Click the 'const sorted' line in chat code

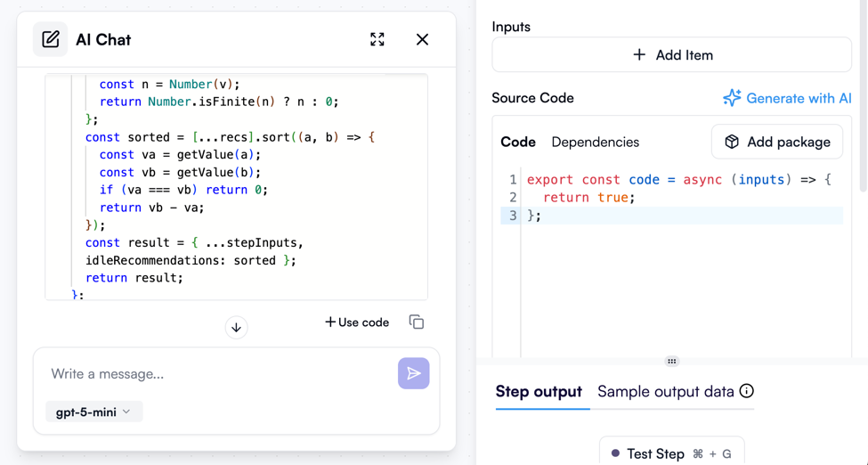230,137
